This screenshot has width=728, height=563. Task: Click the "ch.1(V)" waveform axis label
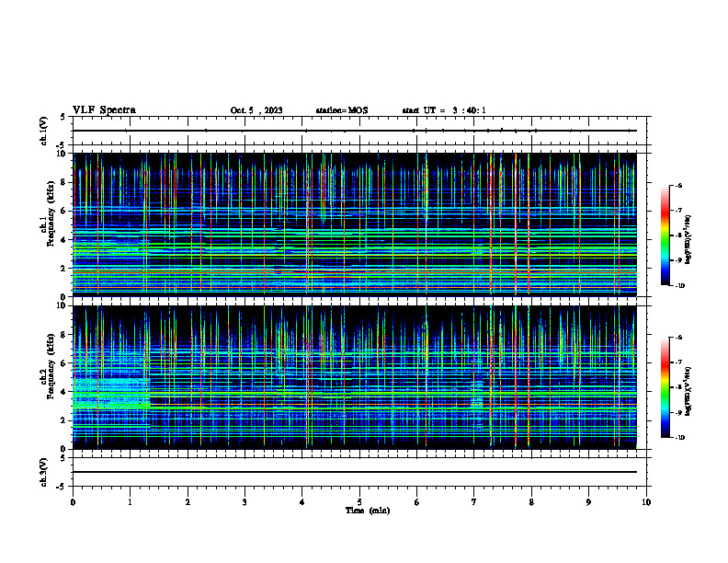click(x=43, y=131)
